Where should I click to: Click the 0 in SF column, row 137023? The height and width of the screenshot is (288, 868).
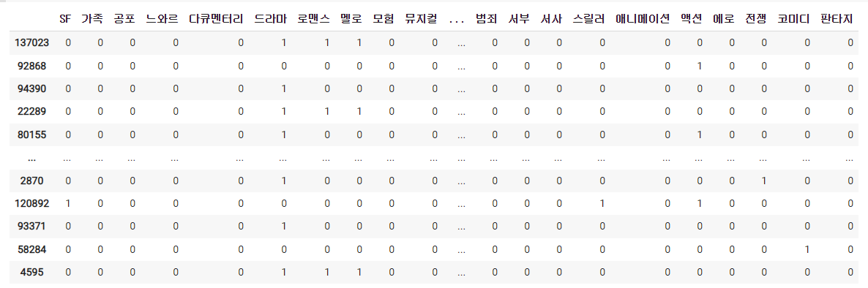pos(68,42)
